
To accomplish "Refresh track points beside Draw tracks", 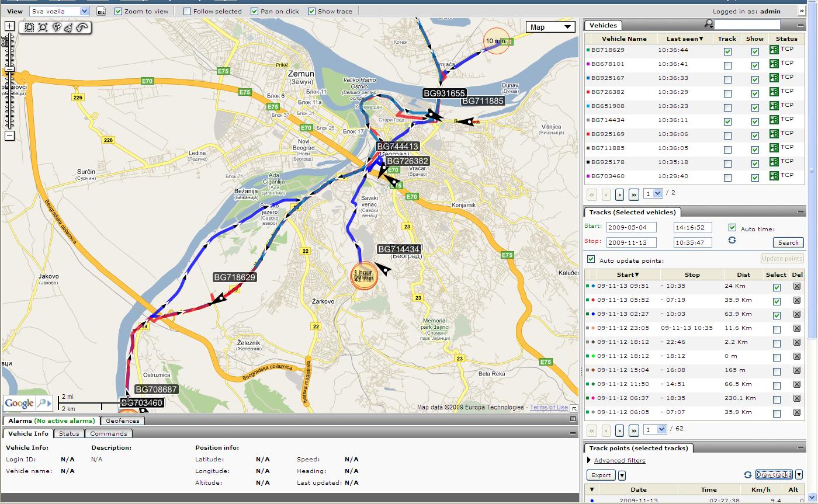I will pos(747,475).
